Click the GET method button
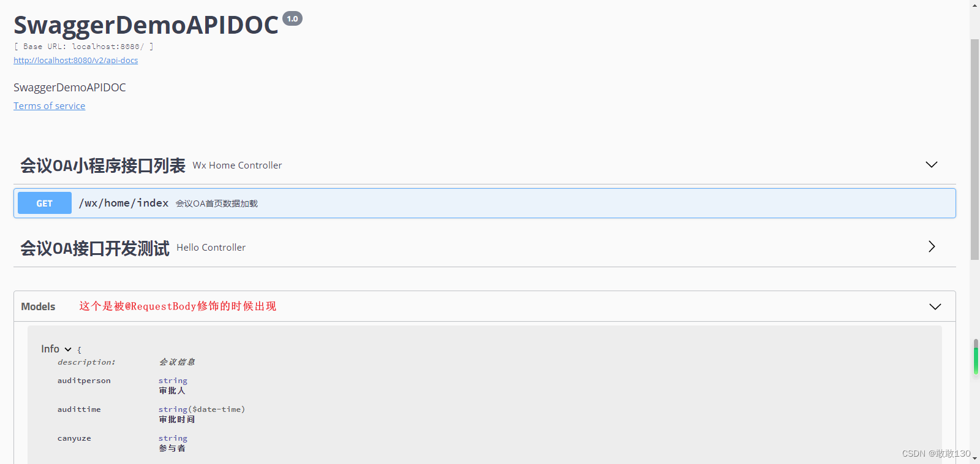The height and width of the screenshot is (464, 980). 45,203
